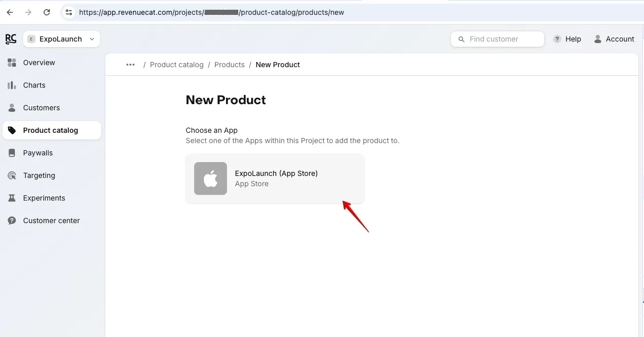The image size is (644, 337).
Task: Click the New Product breadcrumb
Action: point(278,65)
